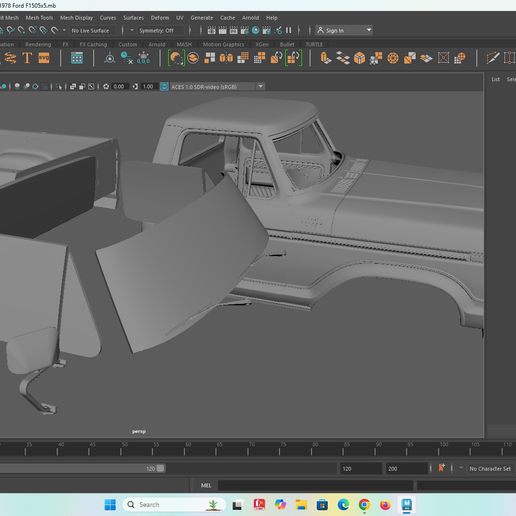Open the Hypershade round blue icon
The image size is (516, 516).
coord(256,30)
